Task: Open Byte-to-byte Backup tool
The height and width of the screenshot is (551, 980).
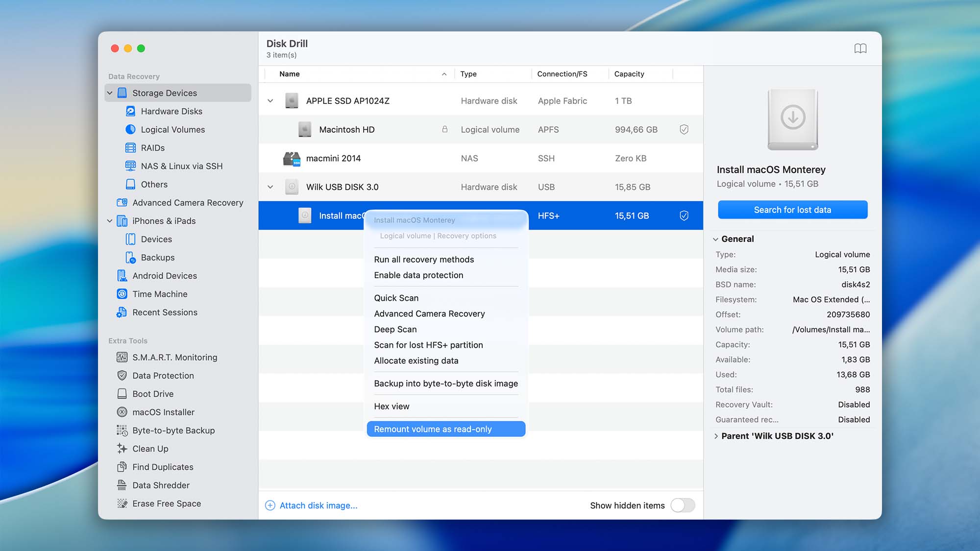Action: pos(173,431)
